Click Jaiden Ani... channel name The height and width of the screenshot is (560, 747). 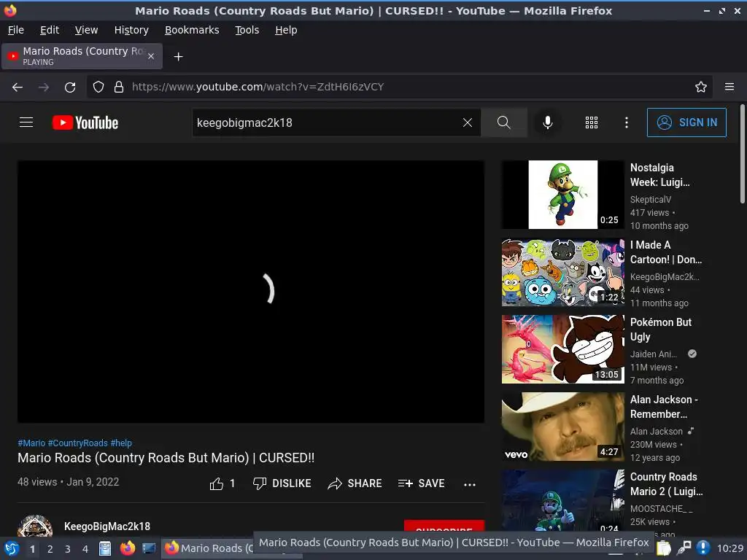point(653,354)
